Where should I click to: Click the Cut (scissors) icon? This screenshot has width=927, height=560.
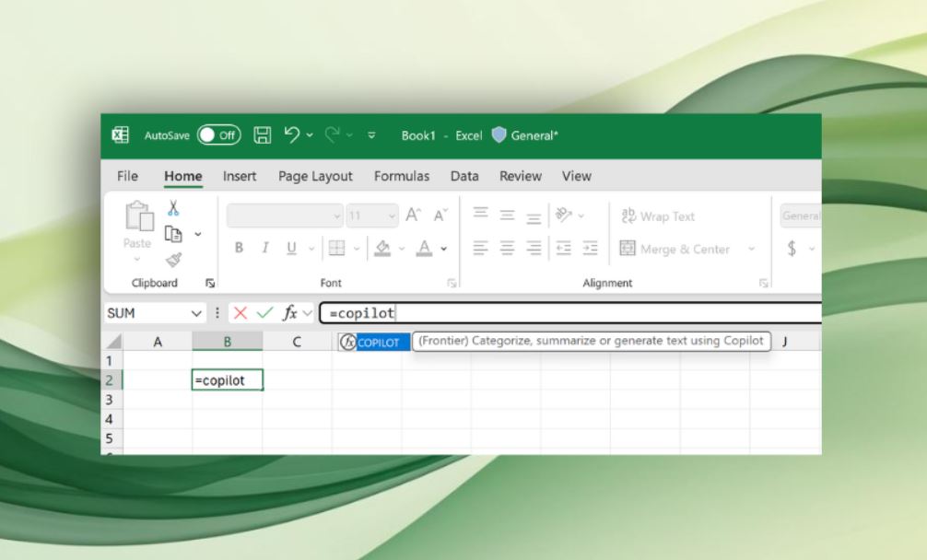pos(172,208)
